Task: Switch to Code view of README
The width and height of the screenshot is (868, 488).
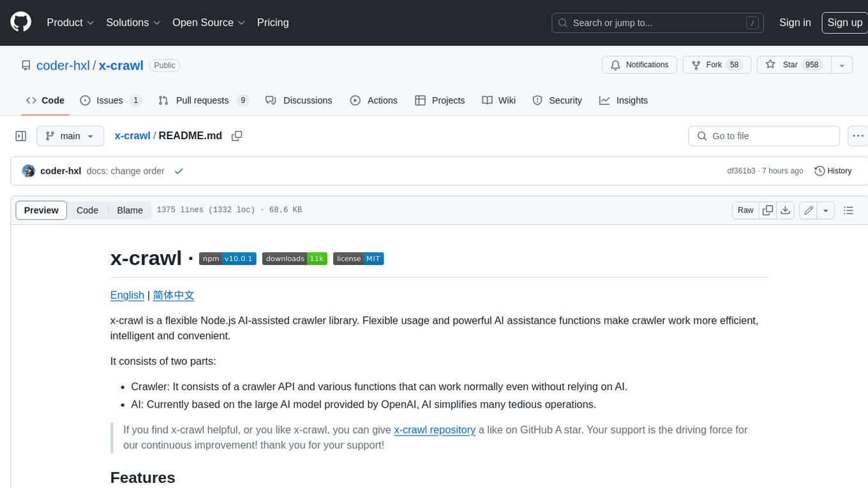Action: (87, 210)
